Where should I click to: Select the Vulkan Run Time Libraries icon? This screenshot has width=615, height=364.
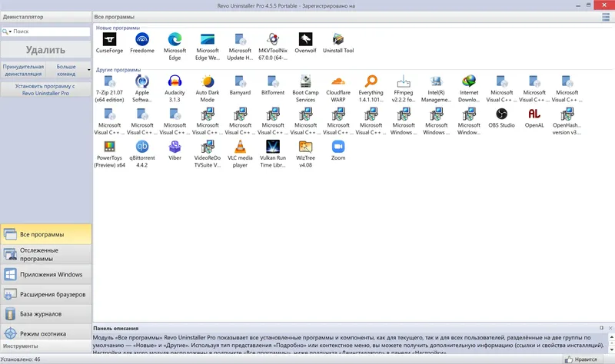click(273, 147)
